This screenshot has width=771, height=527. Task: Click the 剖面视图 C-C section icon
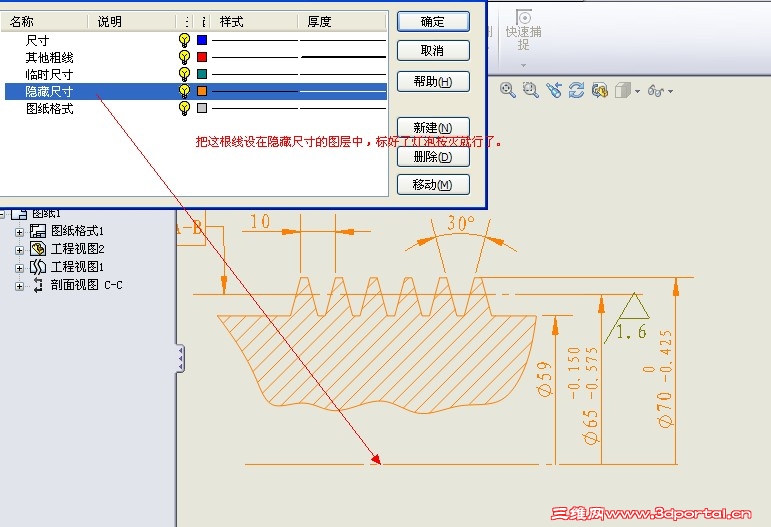pos(38,285)
